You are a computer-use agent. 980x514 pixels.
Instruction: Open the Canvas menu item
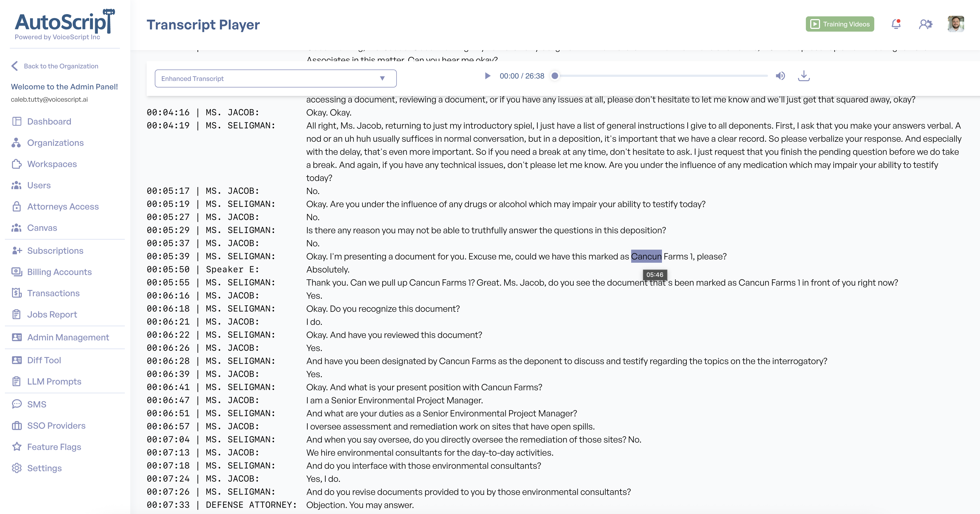pyautogui.click(x=42, y=228)
